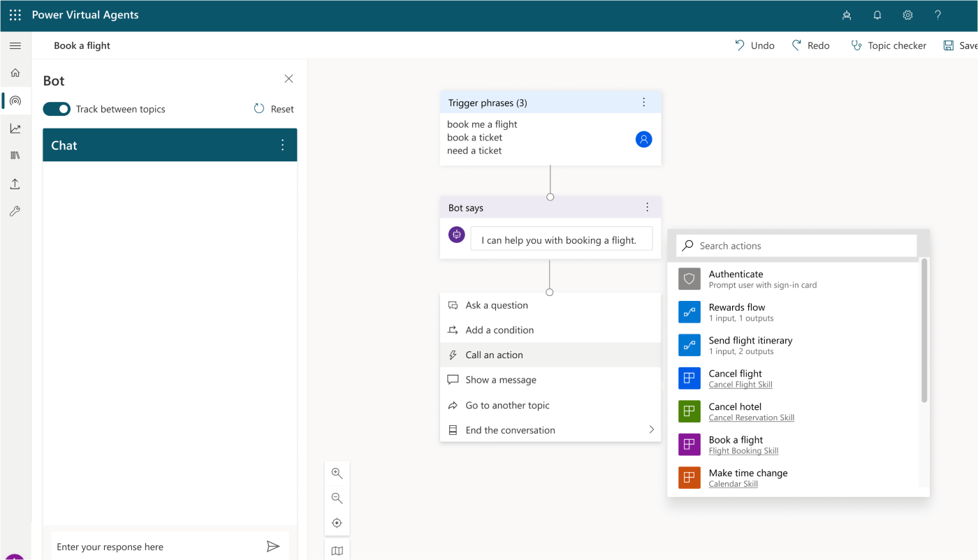The height and width of the screenshot is (560, 978).
Task: Click the send arrow in chat box
Action: pos(273,546)
